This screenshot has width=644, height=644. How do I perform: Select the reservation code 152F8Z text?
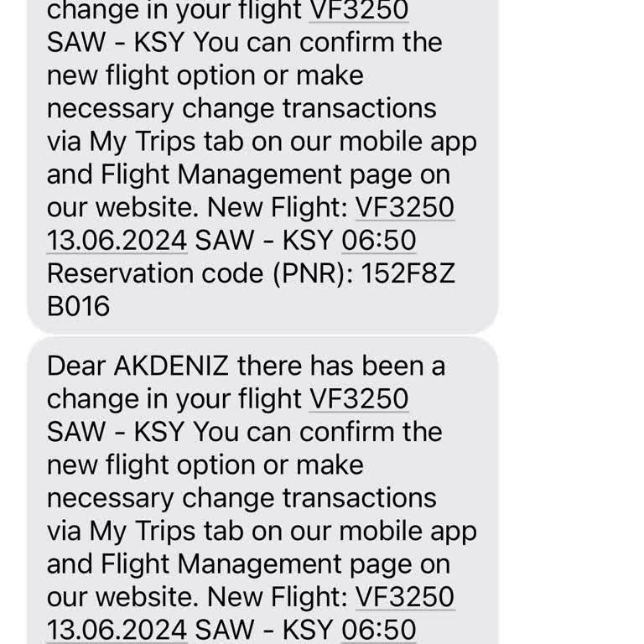(x=408, y=273)
